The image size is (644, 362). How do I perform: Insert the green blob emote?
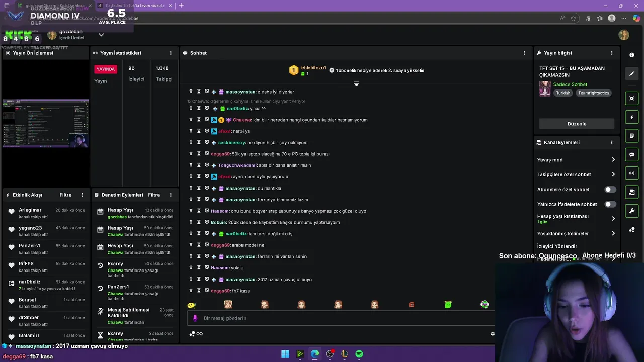point(448,304)
